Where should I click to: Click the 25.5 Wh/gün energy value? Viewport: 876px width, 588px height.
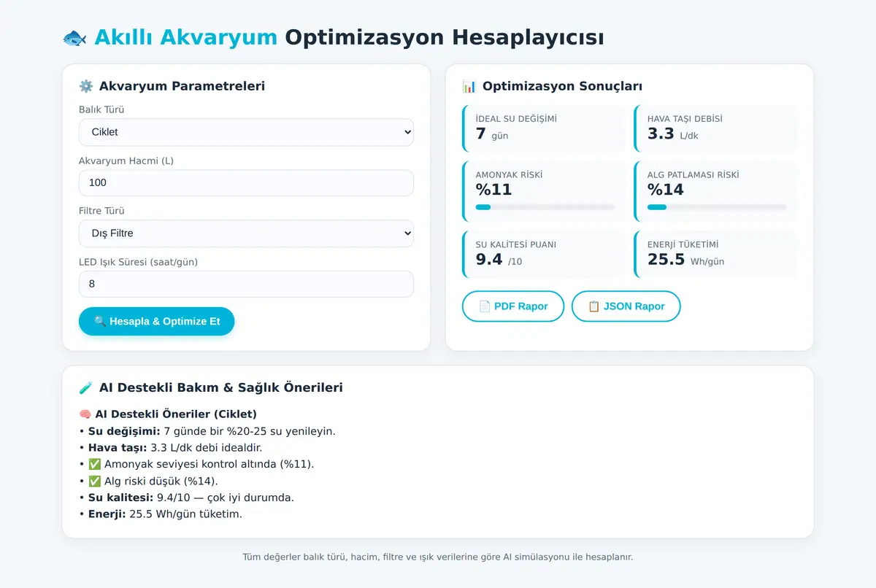[x=686, y=259]
